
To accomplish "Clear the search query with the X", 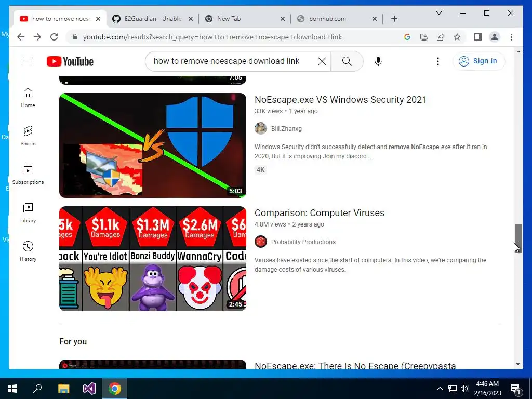I will click(x=322, y=61).
